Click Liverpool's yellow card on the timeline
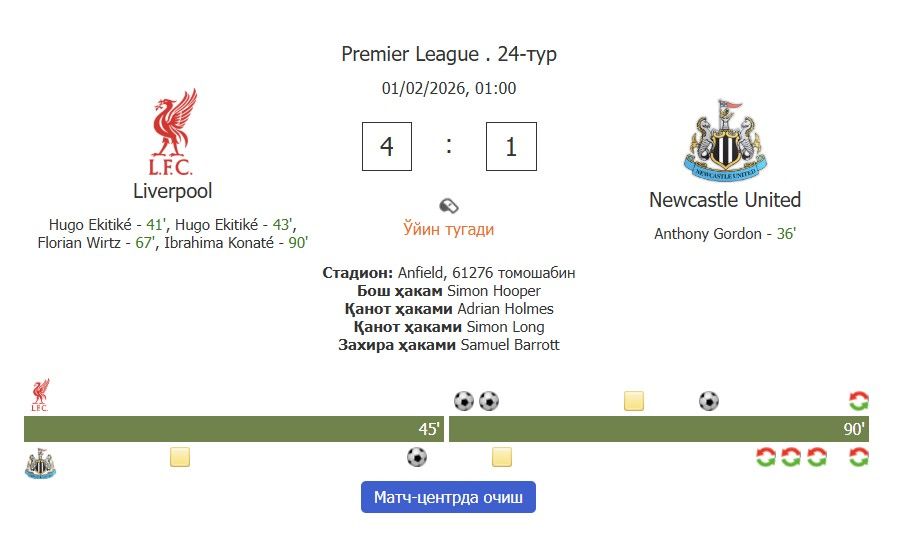This screenshot has height=551, width=897. [634, 401]
